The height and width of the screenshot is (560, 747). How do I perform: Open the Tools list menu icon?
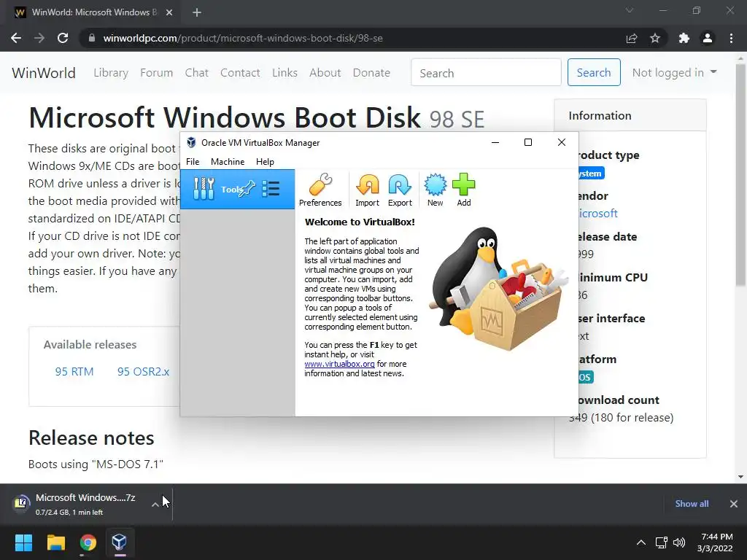coord(271,189)
